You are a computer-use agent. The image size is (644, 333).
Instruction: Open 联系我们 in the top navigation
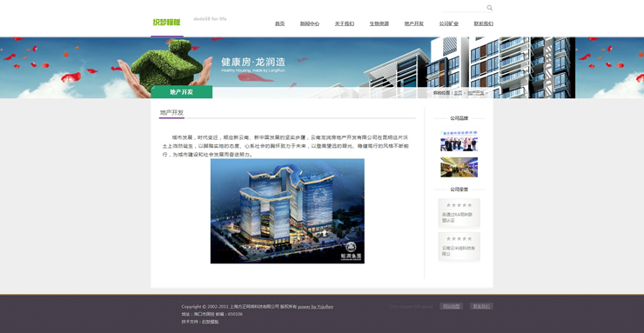(483, 23)
